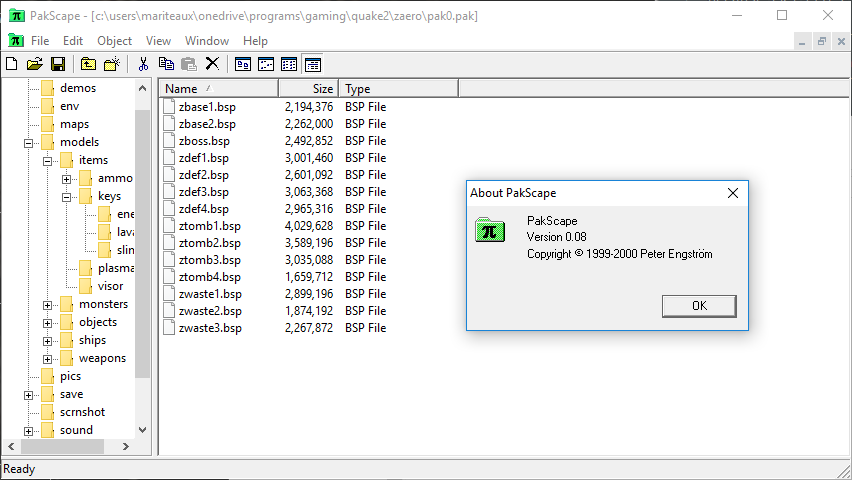This screenshot has height=480, width=852.
Task: Switch to Large Icons view icon
Action: pos(243,65)
